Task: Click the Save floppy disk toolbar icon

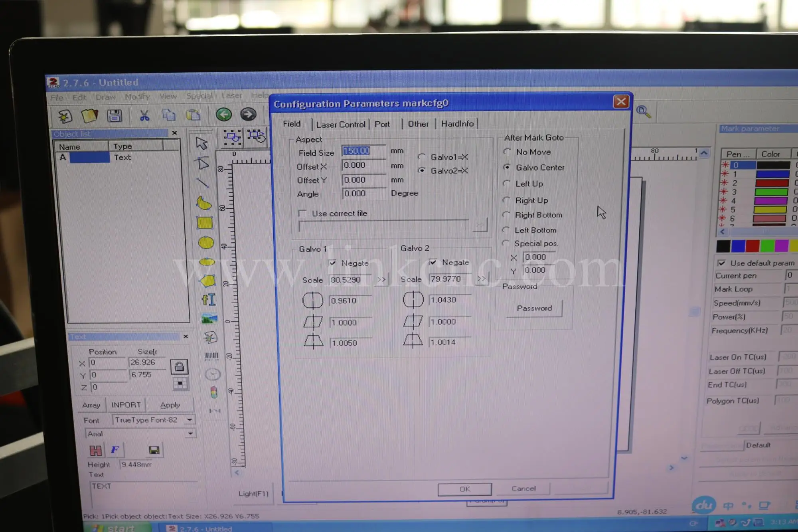Action: tap(115, 116)
